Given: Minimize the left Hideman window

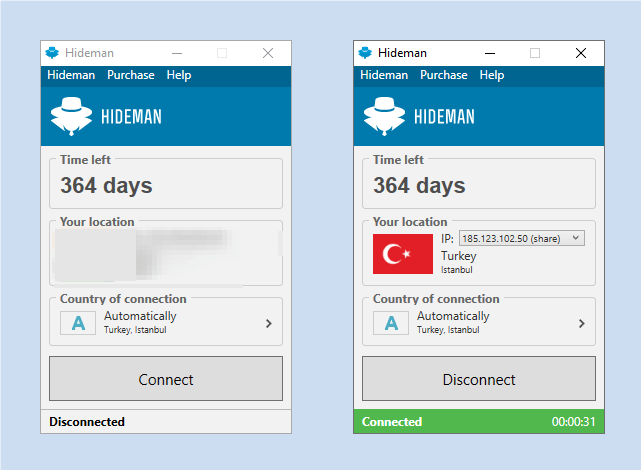Looking at the screenshot, I should pos(177,53).
